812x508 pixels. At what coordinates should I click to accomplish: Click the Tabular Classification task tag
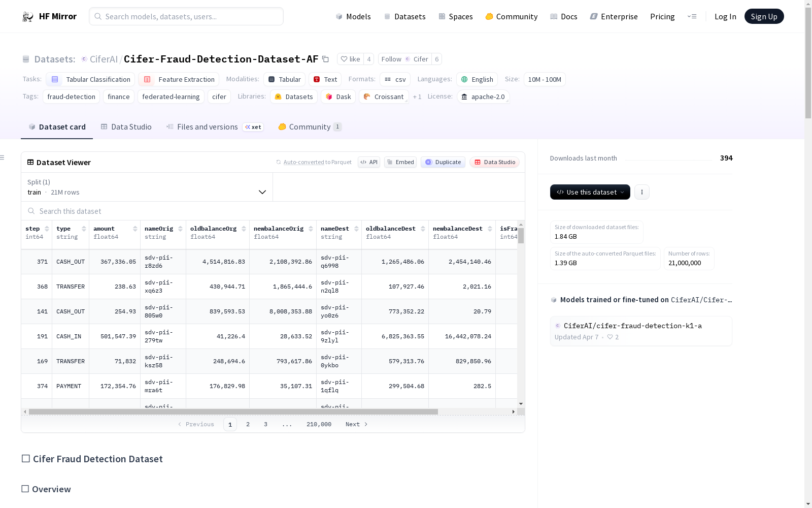pos(90,79)
